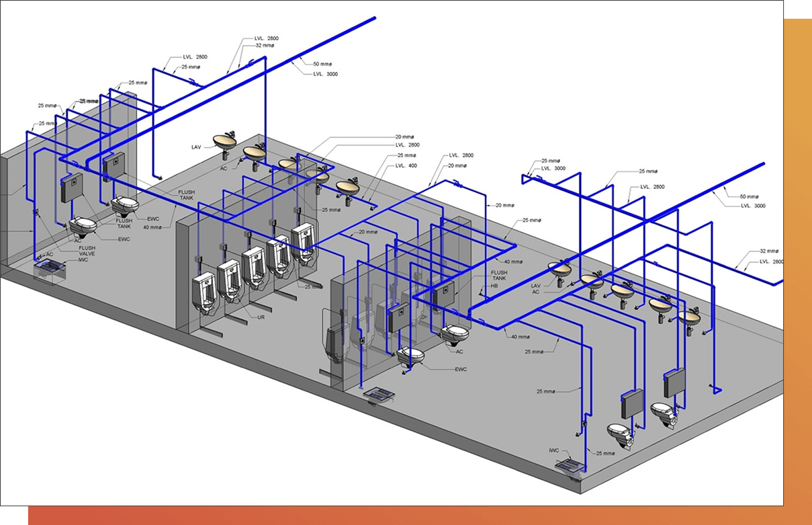Select the HB label near the flush tank
Screen dimensions: 812x525
pos(494,286)
